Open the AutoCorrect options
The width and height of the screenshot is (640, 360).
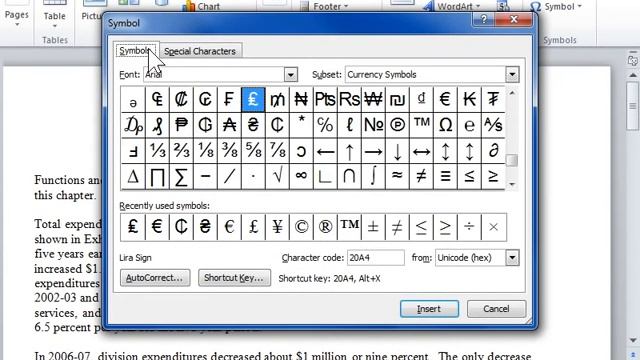[155, 278]
